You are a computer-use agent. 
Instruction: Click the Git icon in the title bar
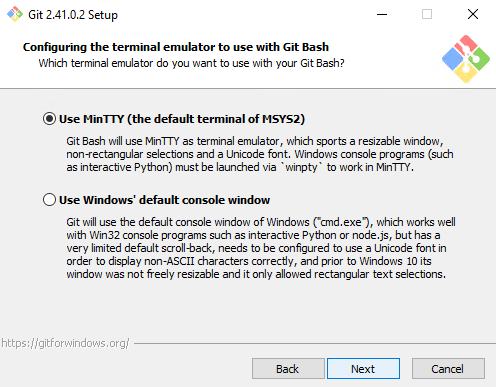click(15, 14)
